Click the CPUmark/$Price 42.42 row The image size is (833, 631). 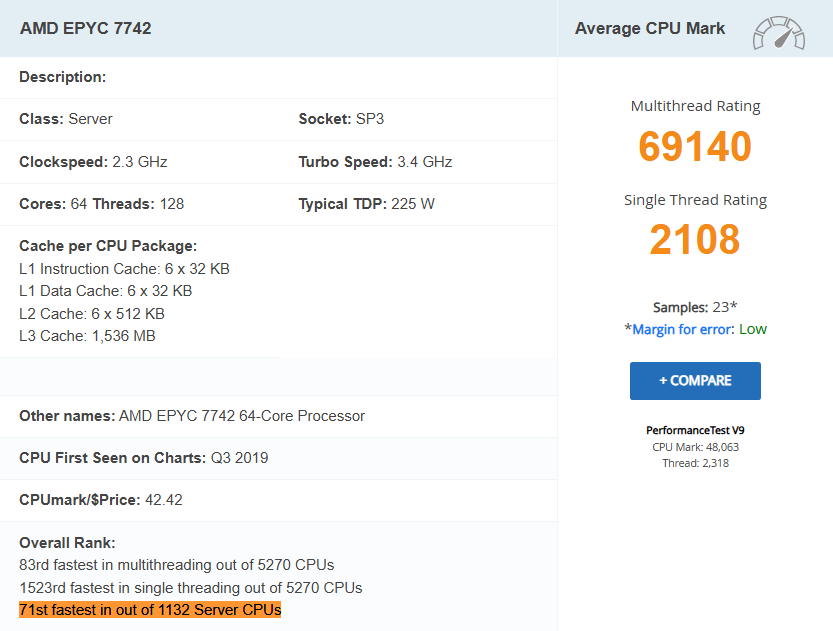point(101,500)
